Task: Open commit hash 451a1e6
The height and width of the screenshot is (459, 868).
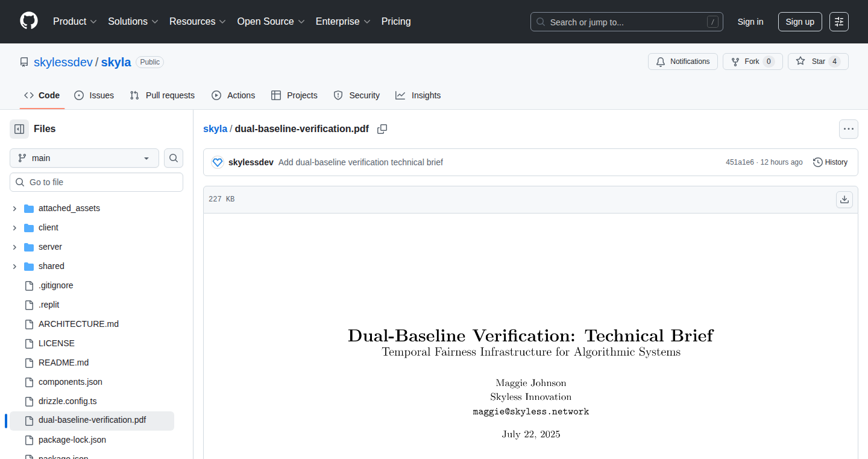Action: coord(740,162)
